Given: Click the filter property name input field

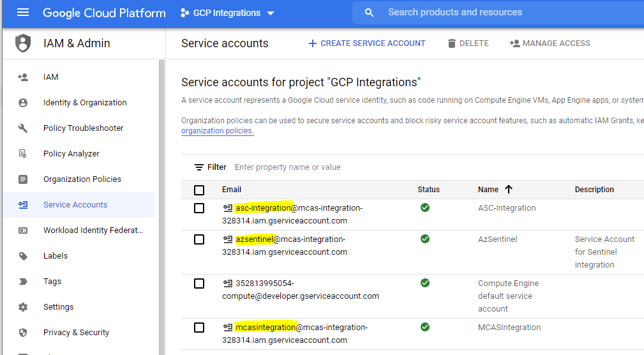Looking at the screenshot, I should click(x=287, y=167).
